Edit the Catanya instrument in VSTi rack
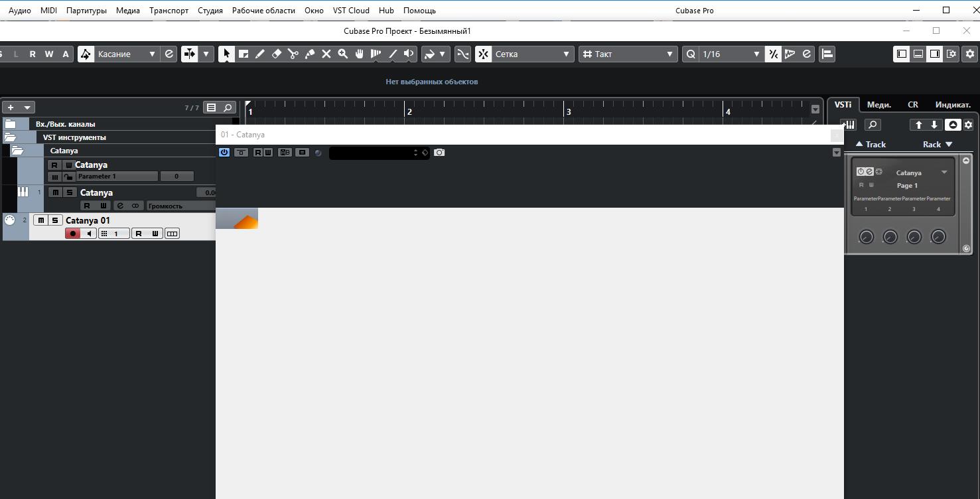 [x=869, y=172]
